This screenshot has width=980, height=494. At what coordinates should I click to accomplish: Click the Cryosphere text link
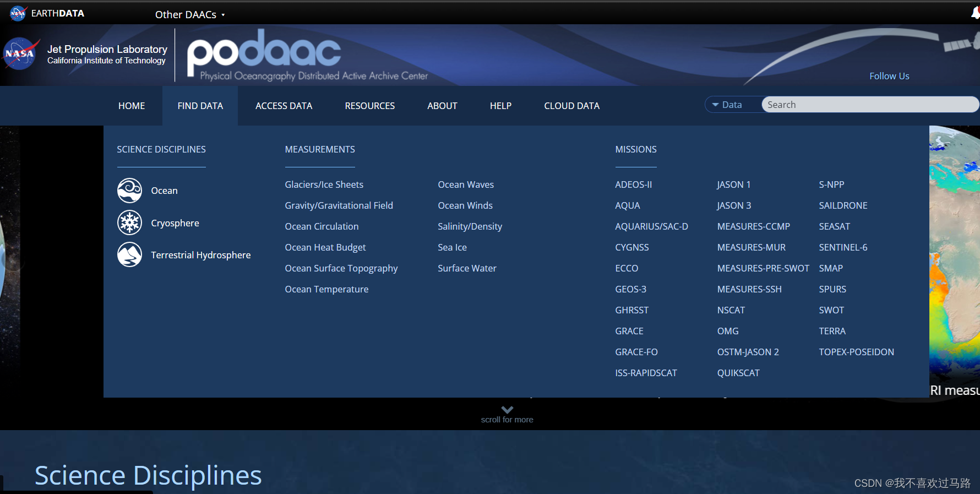click(175, 223)
